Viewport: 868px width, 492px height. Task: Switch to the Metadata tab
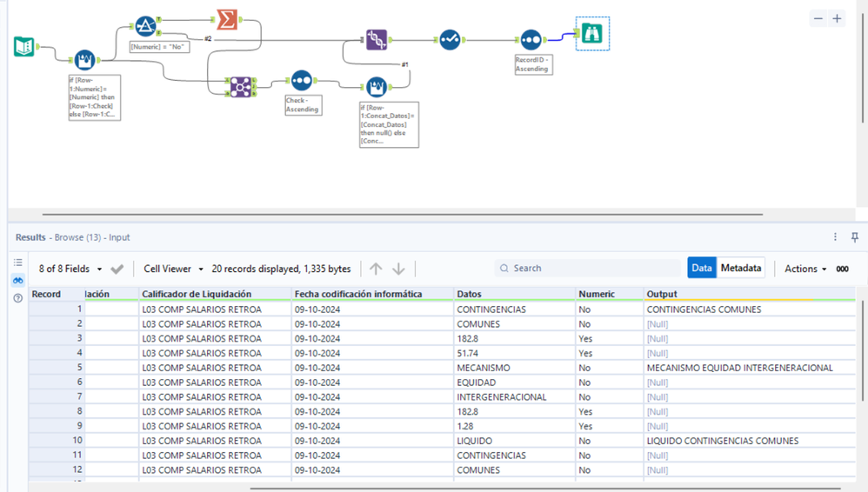(741, 268)
